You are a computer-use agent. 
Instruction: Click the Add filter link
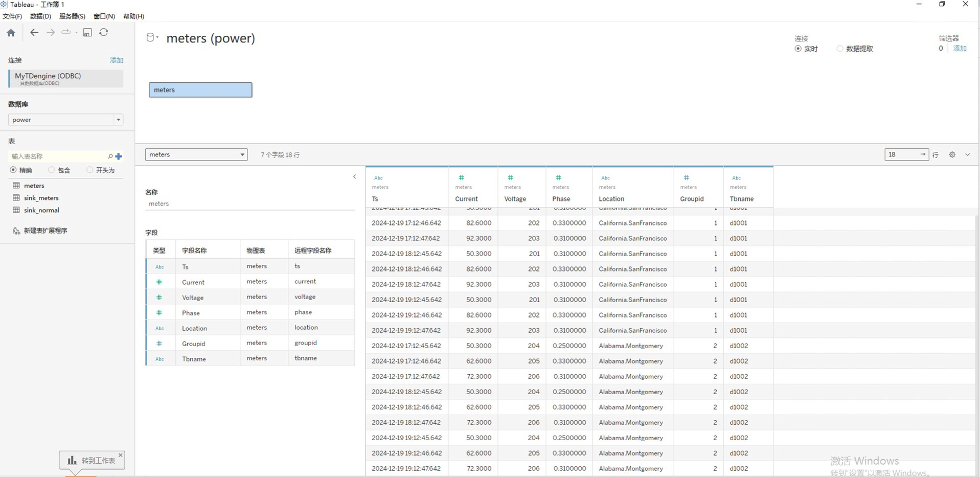coord(960,49)
